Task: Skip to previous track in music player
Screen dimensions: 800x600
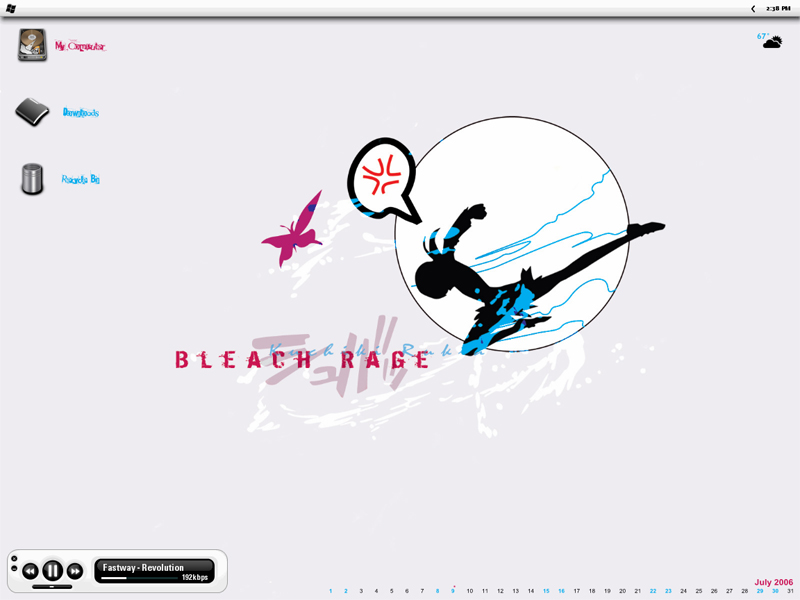Action: (30, 571)
